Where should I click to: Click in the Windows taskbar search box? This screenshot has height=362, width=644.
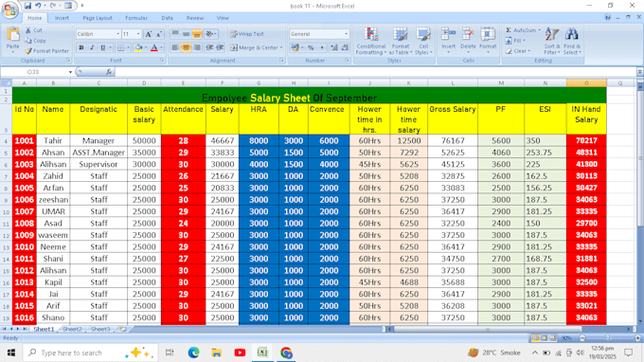coord(90,353)
